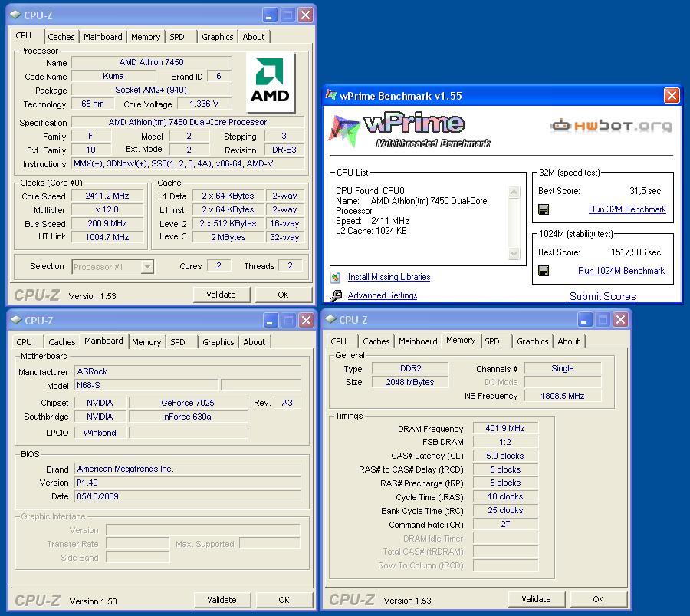The height and width of the screenshot is (616, 690).
Task: Click the HWBOT.org logo
Action: (611, 126)
